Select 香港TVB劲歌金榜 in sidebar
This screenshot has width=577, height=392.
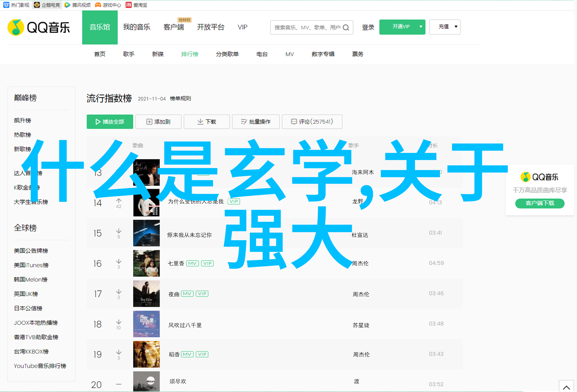(x=36, y=337)
